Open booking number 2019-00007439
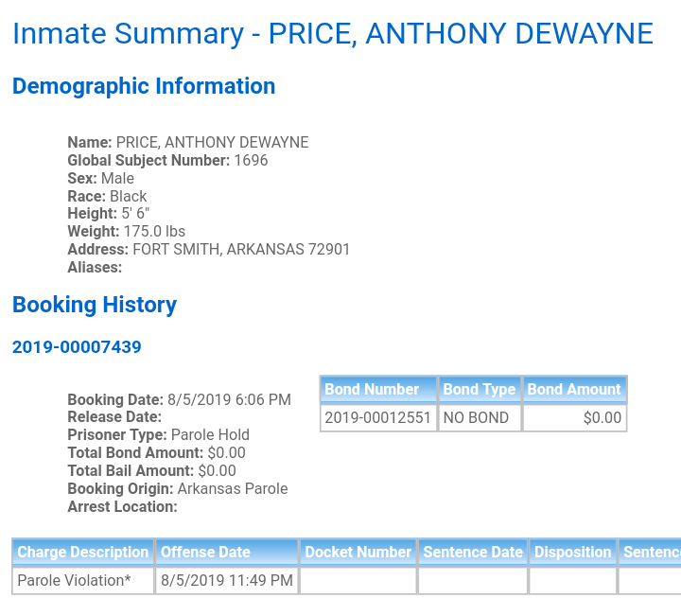681x616 pixels. click(77, 347)
